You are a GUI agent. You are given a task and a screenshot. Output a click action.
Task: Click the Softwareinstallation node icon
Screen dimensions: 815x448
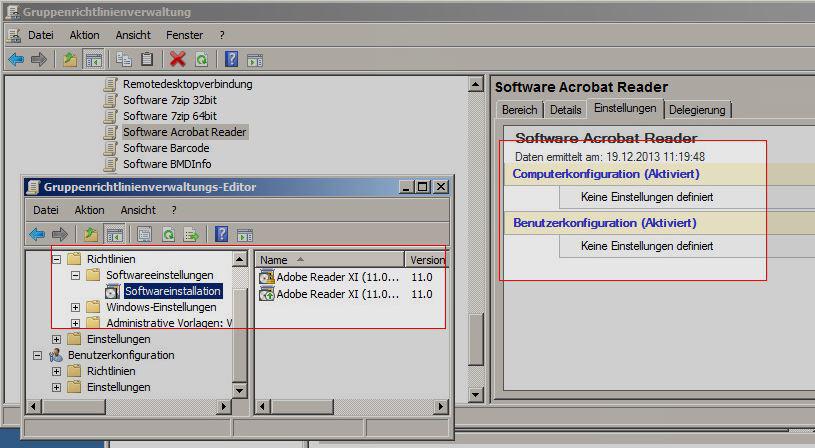pos(112,291)
